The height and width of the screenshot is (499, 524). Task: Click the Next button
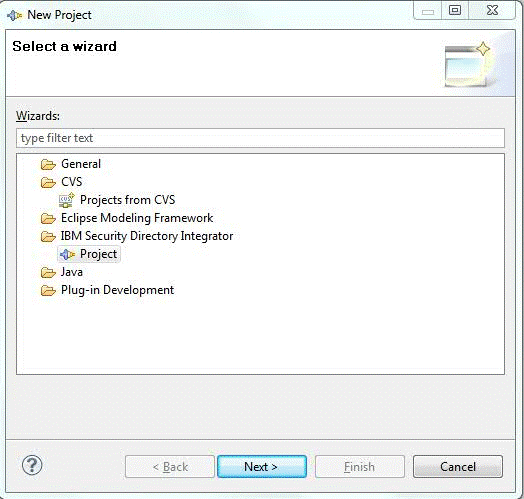(x=262, y=466)
